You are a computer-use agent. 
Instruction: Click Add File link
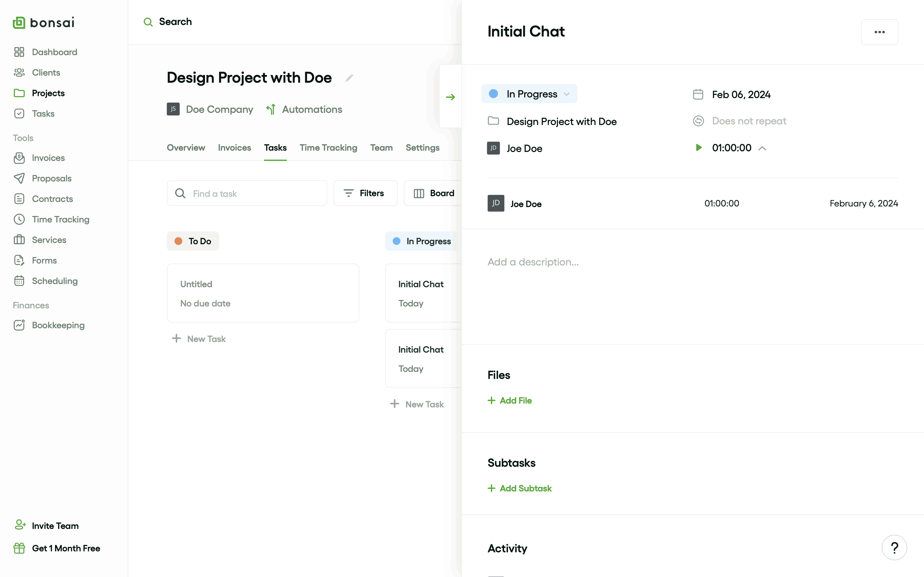(x=510, y=400)
